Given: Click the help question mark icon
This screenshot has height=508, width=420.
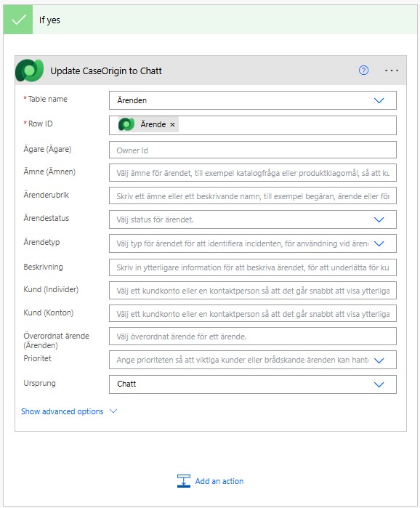Looking at the screenshot, I should coord(363,70).
